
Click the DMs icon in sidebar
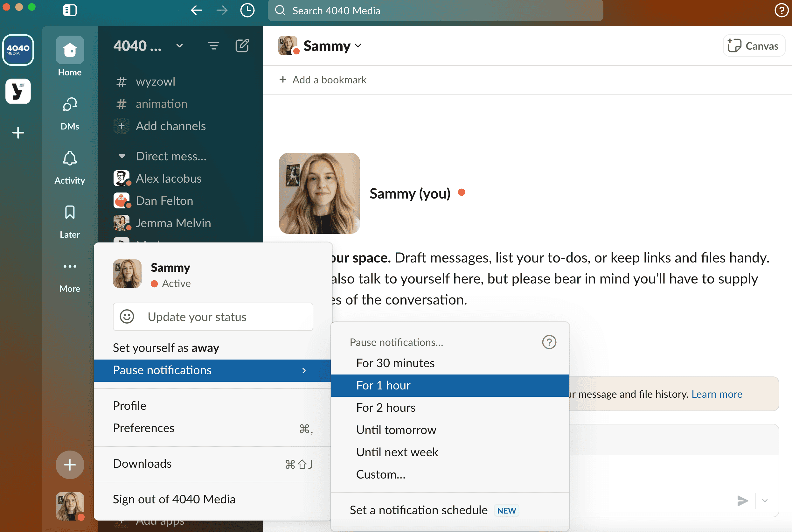click(70, 104)
